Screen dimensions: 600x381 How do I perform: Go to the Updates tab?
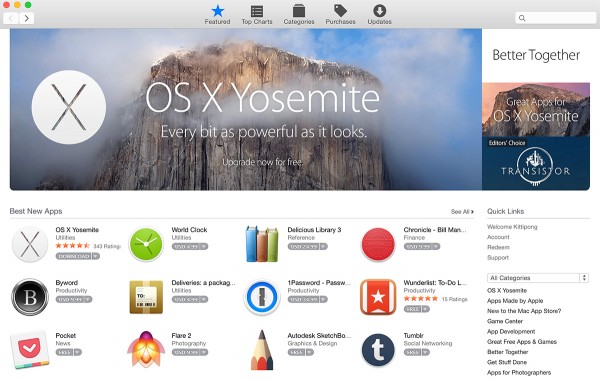[379, 15]
